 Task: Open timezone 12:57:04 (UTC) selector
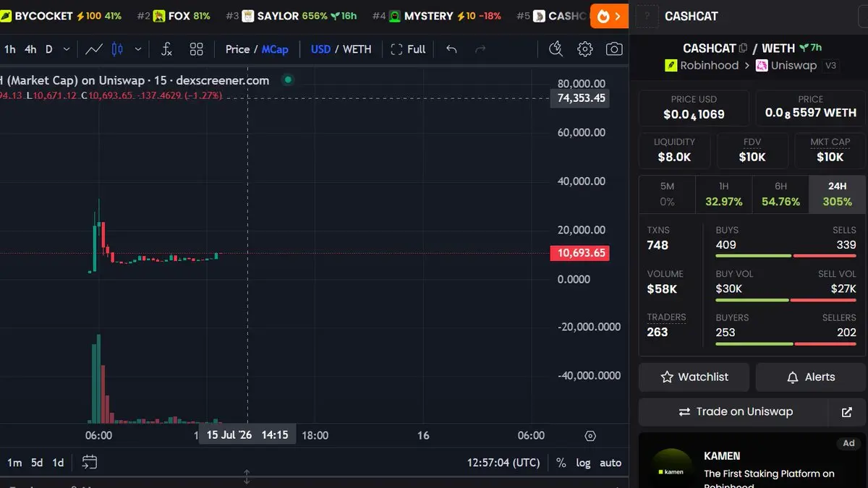coord(503,463)
